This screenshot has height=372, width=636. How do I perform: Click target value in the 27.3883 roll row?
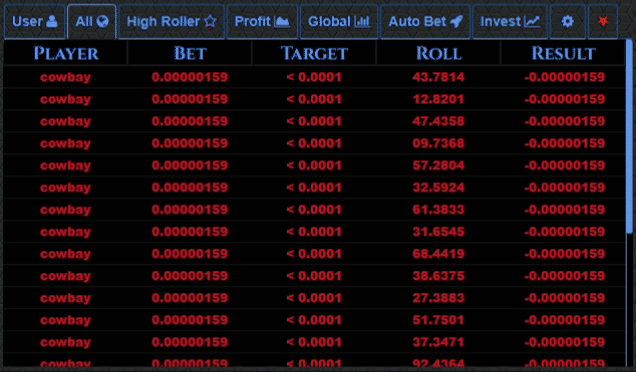pos(314,298)
